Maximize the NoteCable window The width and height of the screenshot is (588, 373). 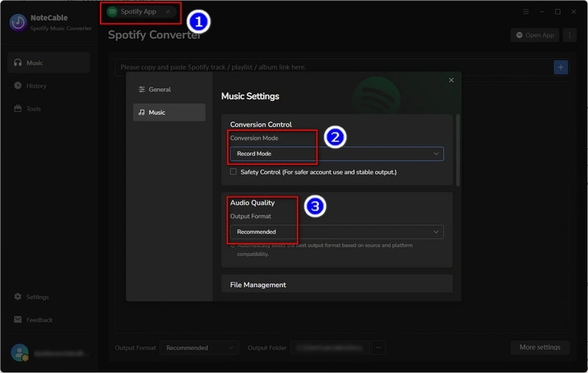point(558,12)
